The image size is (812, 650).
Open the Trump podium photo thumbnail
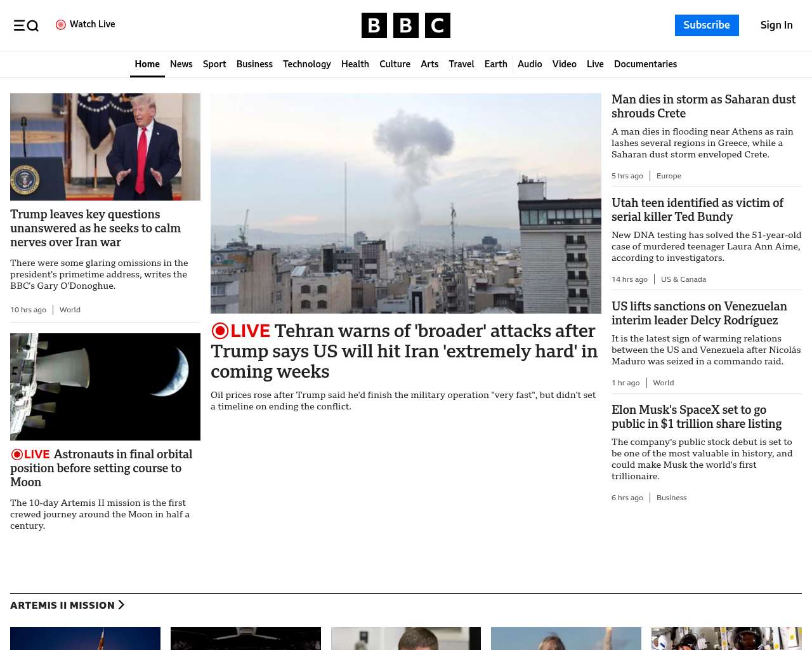click(x=105, y=147)
